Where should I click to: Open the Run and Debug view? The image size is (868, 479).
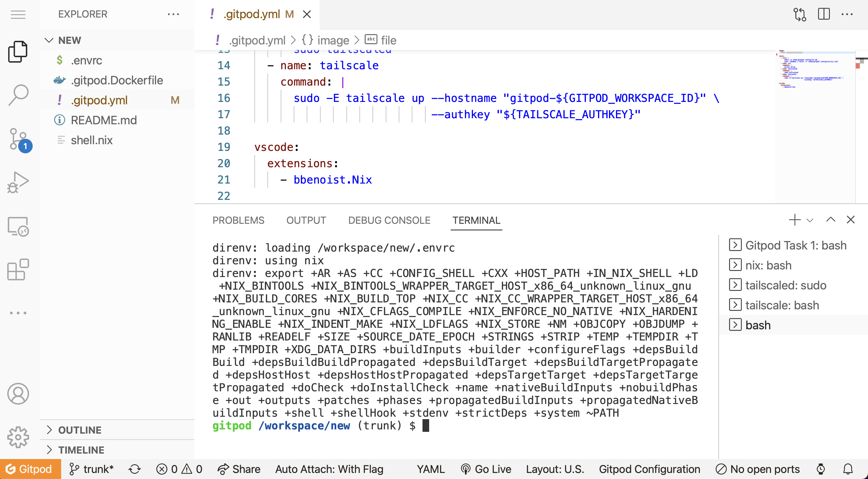click(18, 182)
